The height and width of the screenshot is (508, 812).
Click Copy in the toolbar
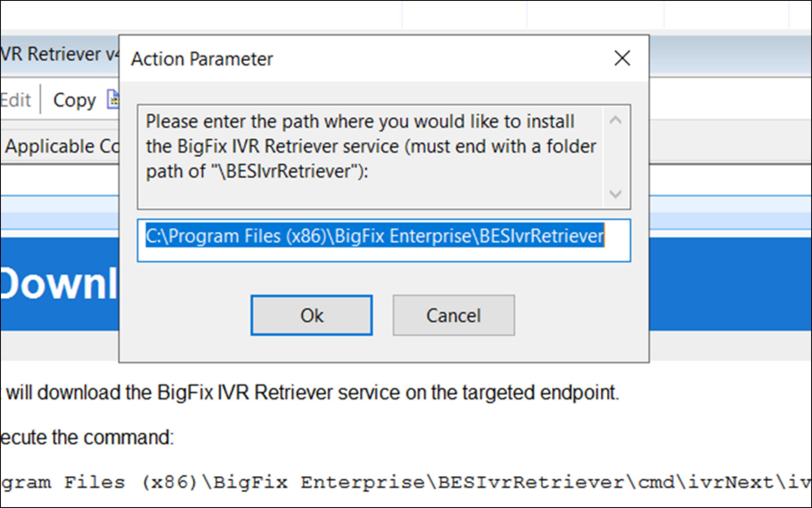tap(74, 100)
